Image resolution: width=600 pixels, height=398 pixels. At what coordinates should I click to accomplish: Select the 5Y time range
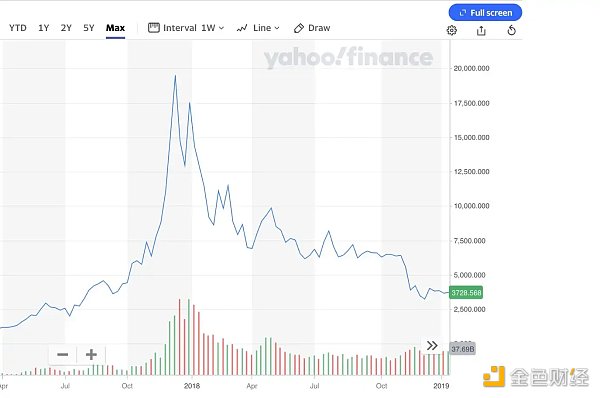click(89, 28)
